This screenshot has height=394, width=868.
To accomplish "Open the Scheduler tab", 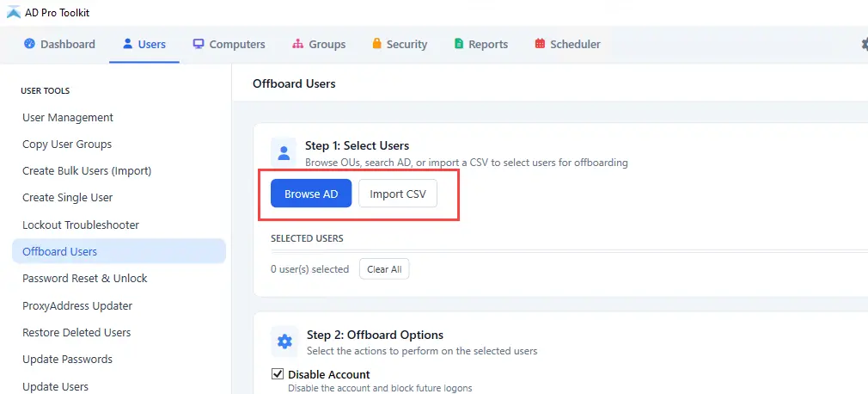I will pyautogui.click(x=567, y=45).
